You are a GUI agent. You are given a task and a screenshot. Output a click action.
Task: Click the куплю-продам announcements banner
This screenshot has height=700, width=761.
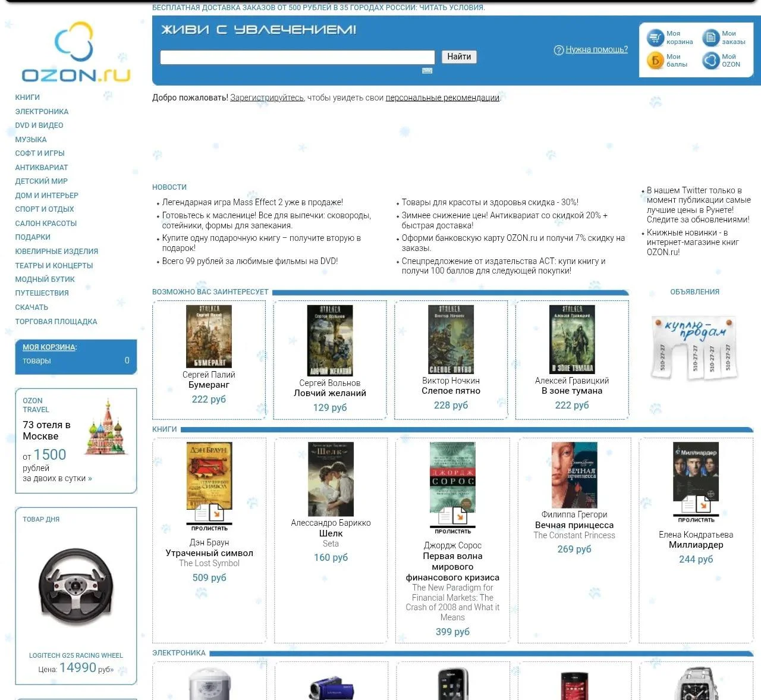point(694,347)
